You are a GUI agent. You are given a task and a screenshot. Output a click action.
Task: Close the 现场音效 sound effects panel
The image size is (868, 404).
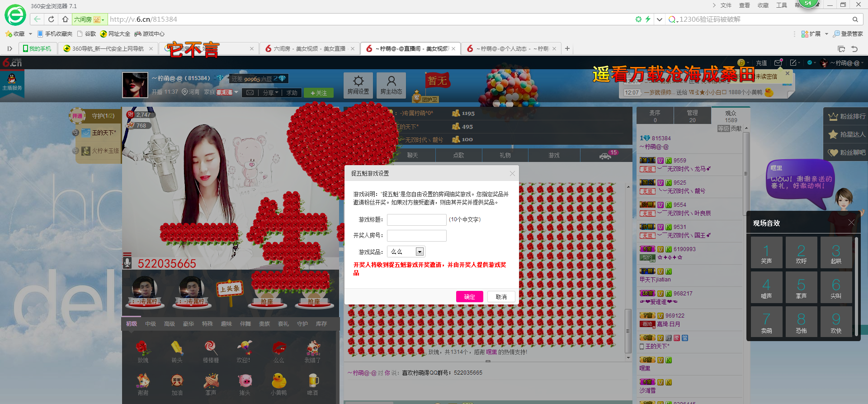[851, 223]
